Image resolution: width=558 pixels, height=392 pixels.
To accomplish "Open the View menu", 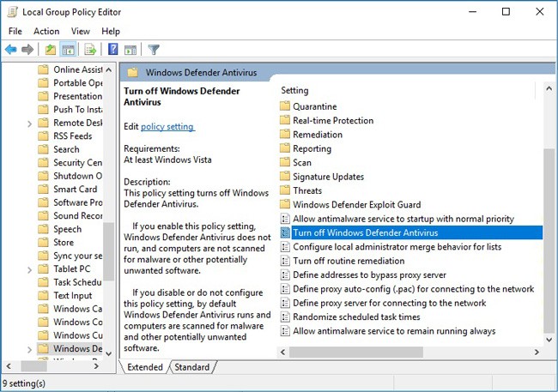I will pyautogui.click(x=80, y=31).
